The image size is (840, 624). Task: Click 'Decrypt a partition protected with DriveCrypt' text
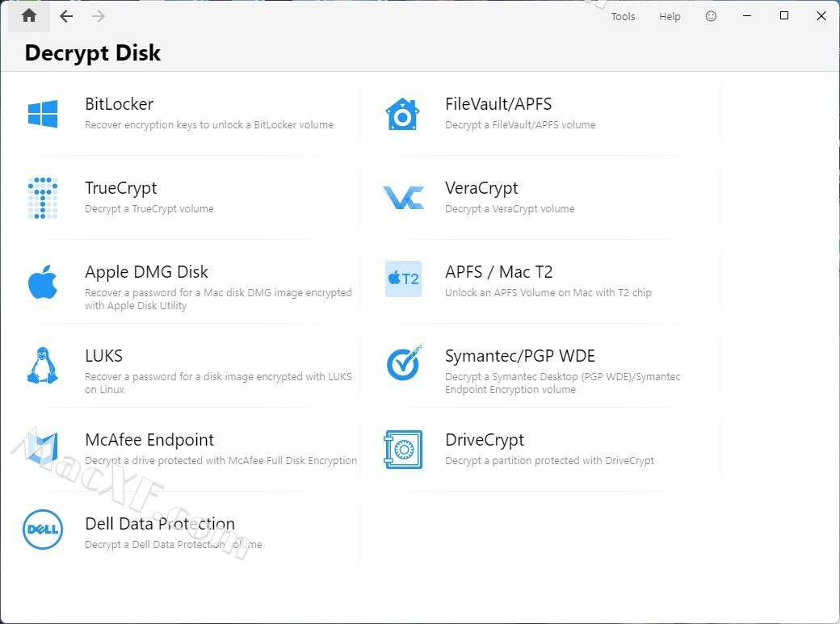(x=549, y=461)
